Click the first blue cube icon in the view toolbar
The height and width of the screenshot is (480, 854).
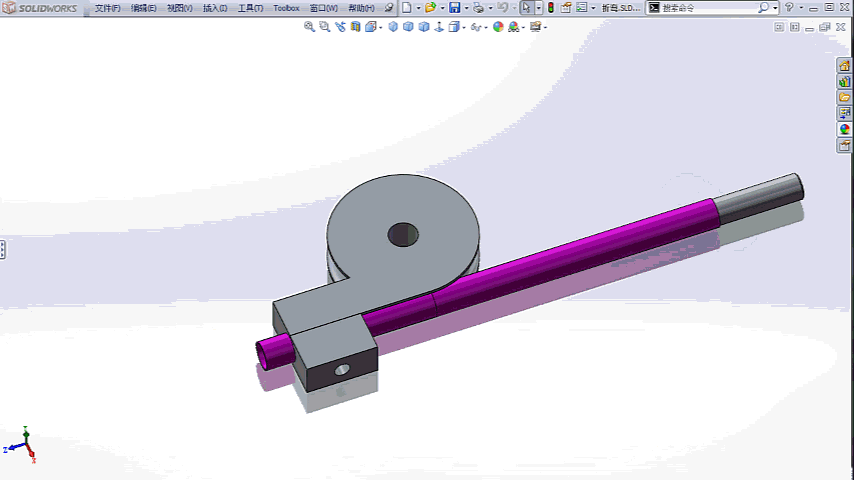pyautogui.click(x=393, y=27)
